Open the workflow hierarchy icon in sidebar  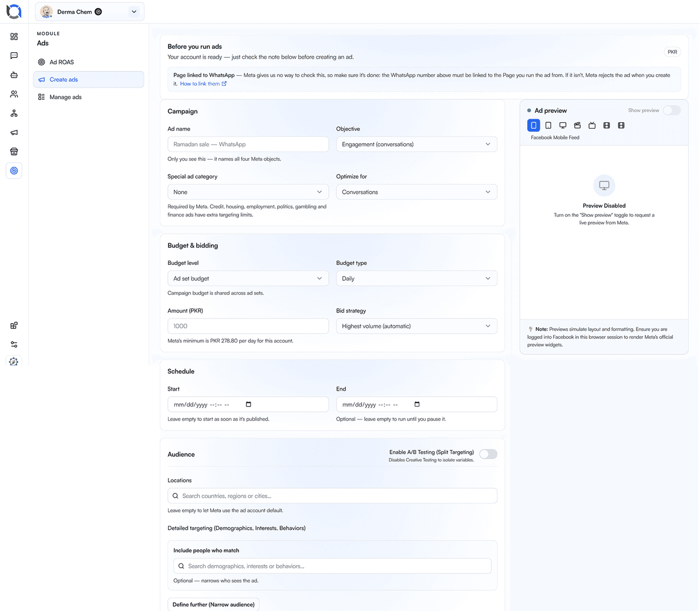pos(14,113)
